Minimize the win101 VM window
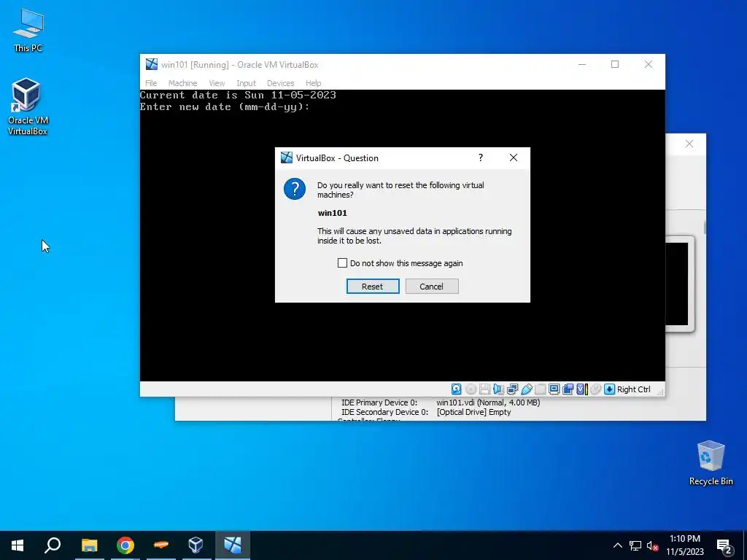The width and height of the screenshot is (747, 560). [581, 64]
